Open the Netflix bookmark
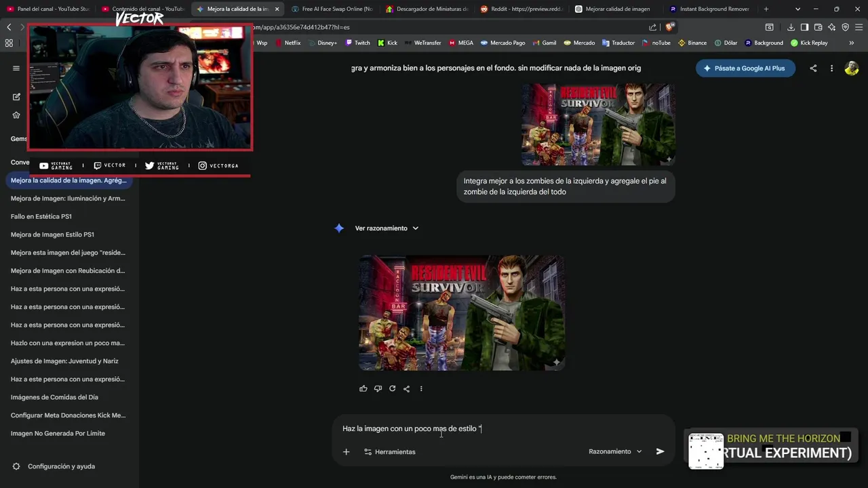Viewport: 868px width, 488px height. pos(288,43)
